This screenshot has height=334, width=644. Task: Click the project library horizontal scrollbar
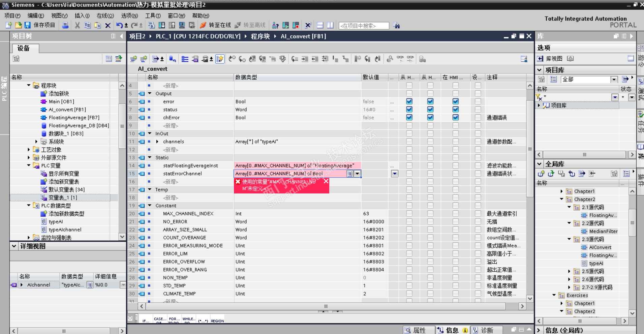[584, 155]
